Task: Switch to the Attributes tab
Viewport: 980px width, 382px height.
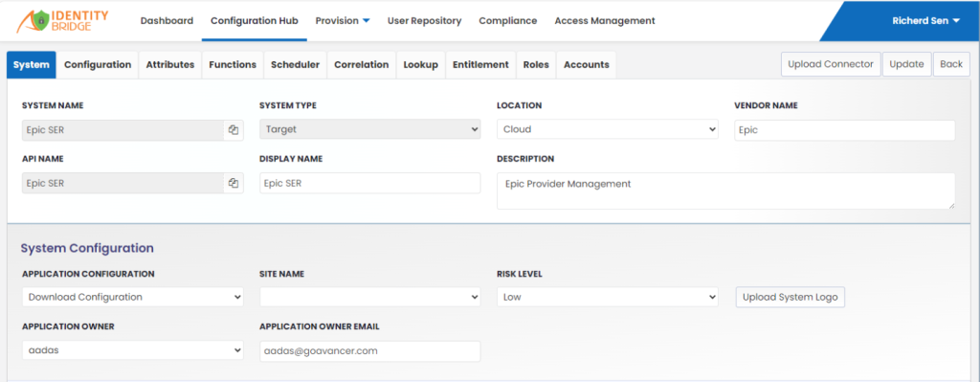Action: (170, 65)
